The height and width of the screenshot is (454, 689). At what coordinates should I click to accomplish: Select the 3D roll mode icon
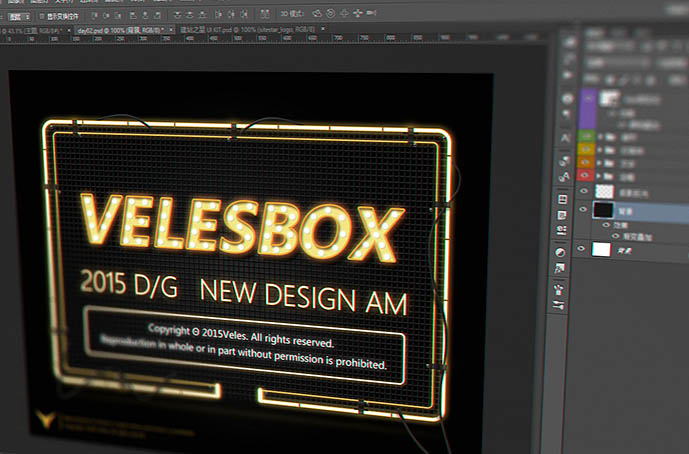pos(330,14)
